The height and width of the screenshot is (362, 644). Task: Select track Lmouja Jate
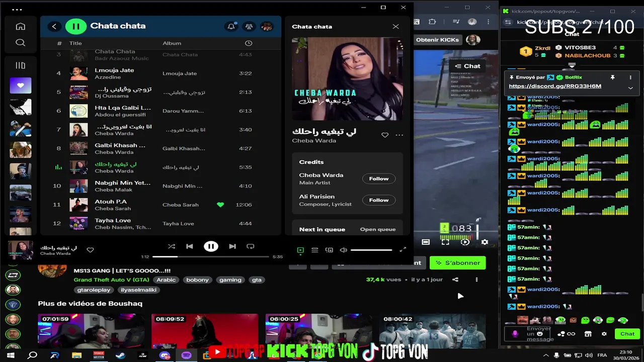[160, 73]
